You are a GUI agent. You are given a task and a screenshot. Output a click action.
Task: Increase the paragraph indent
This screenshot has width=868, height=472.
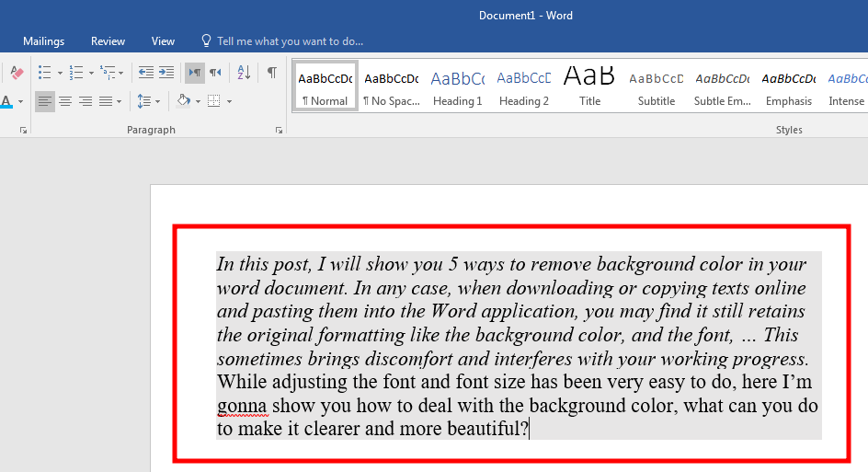click(166, 73)
